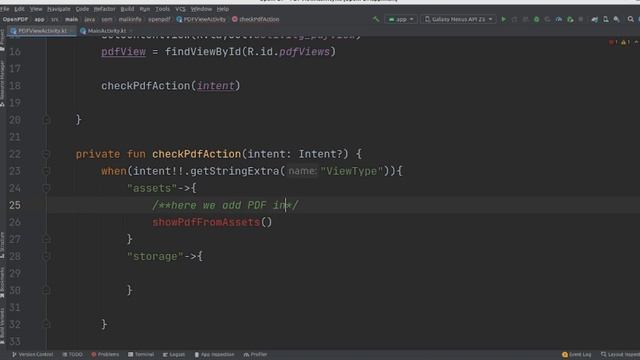
Task: Start debugging with the green bug icon
Action: coord(536,19)
